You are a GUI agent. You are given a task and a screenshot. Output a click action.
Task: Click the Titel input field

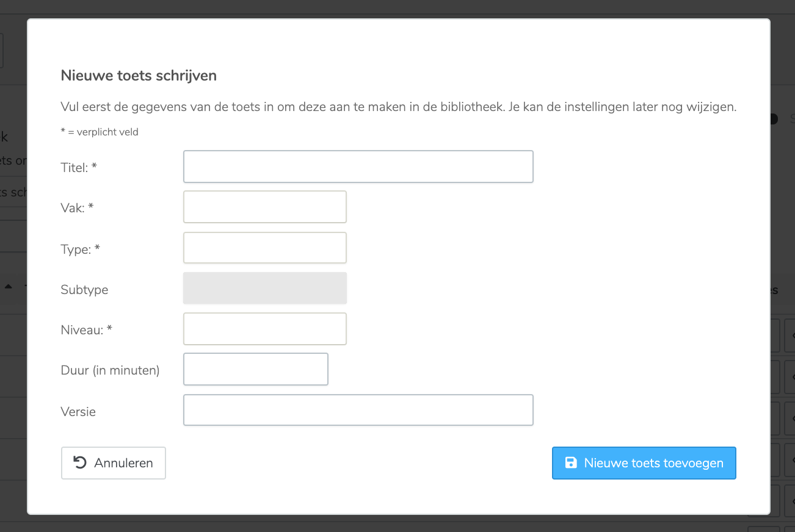[358, 167]
